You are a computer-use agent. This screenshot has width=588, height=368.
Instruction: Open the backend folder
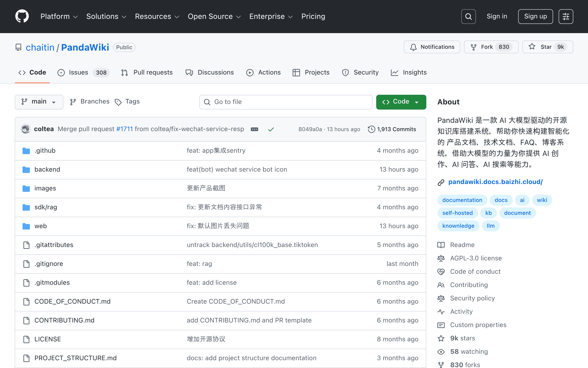pyautogui.click(x=47, y=170)
